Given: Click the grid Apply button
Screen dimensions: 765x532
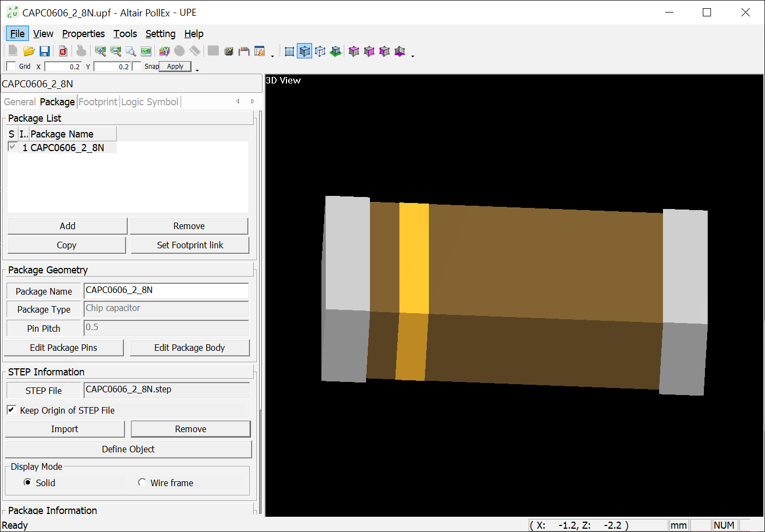Looking at the screenshot, I should tap(175, 66).
